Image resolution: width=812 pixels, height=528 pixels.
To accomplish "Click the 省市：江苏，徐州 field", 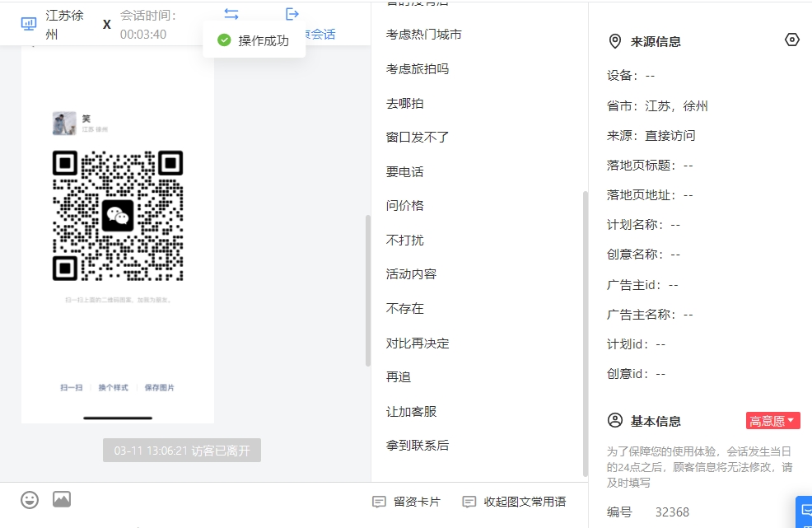I will click(657, 106).
